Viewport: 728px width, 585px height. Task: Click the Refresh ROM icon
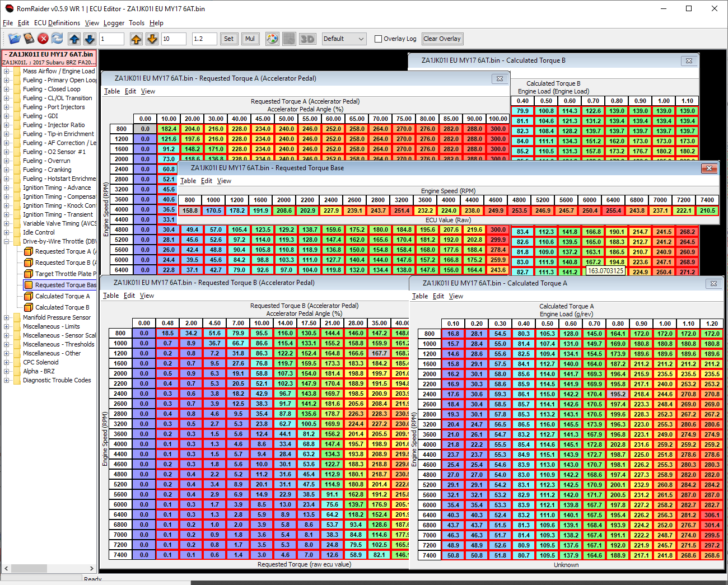[57, 39]
